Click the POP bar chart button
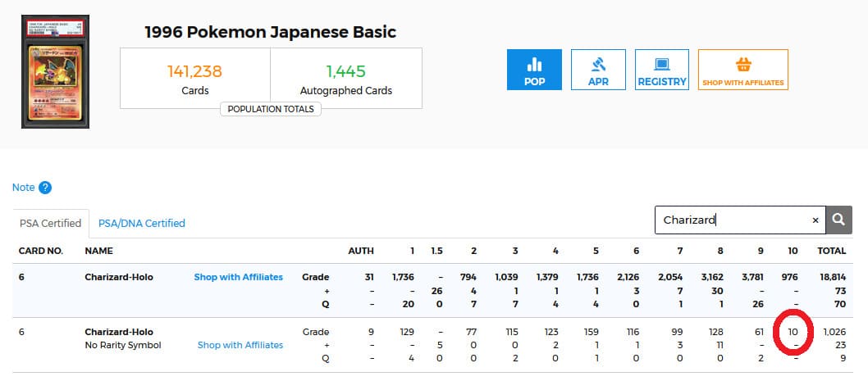The width and height of the screenshot is (868, 381). coord(534,70)
